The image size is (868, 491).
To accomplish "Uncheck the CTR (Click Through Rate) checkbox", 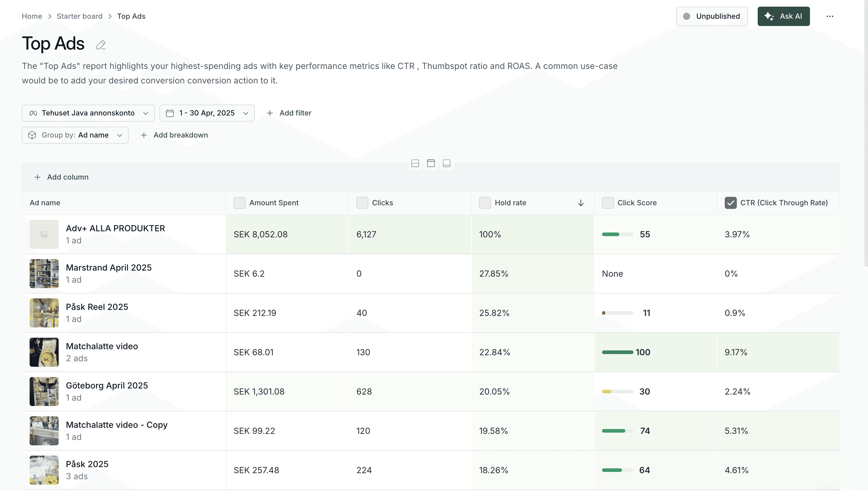I will pos(730,203).
